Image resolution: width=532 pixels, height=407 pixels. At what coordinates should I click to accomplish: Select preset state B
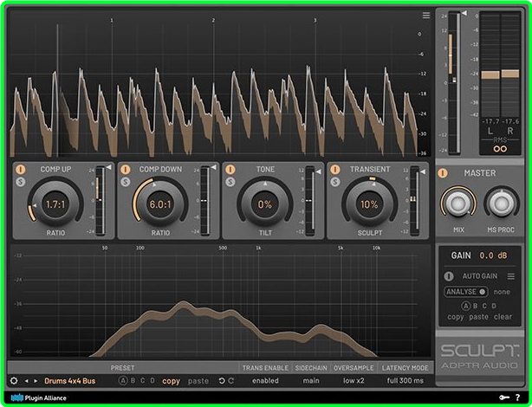[133, 381]
